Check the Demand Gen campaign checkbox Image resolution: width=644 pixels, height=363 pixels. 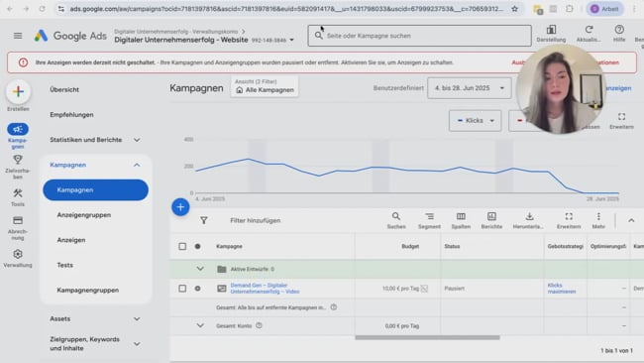pyautogui.click(x=182, y=289)
